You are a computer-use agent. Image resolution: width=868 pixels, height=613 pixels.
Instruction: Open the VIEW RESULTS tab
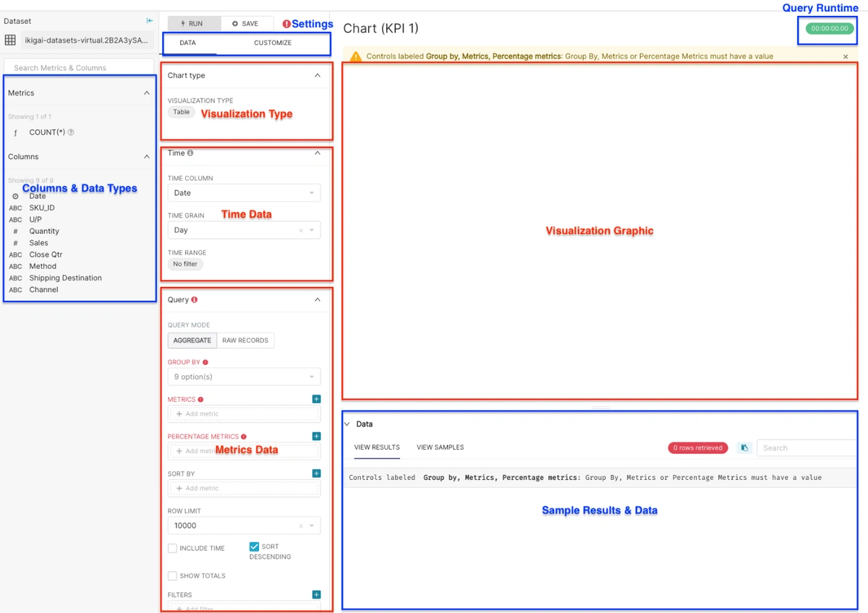point(377,447)
